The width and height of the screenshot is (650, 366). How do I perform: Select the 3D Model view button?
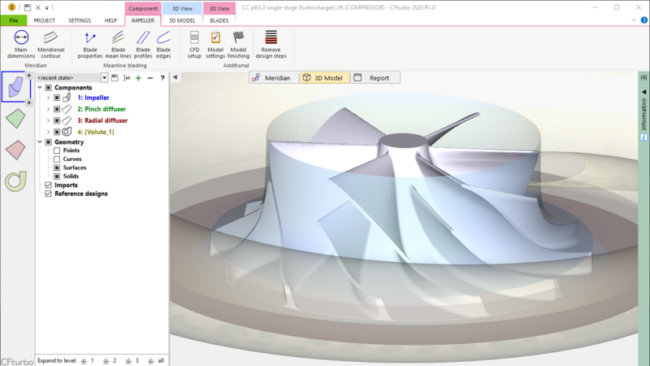[325, 78]
